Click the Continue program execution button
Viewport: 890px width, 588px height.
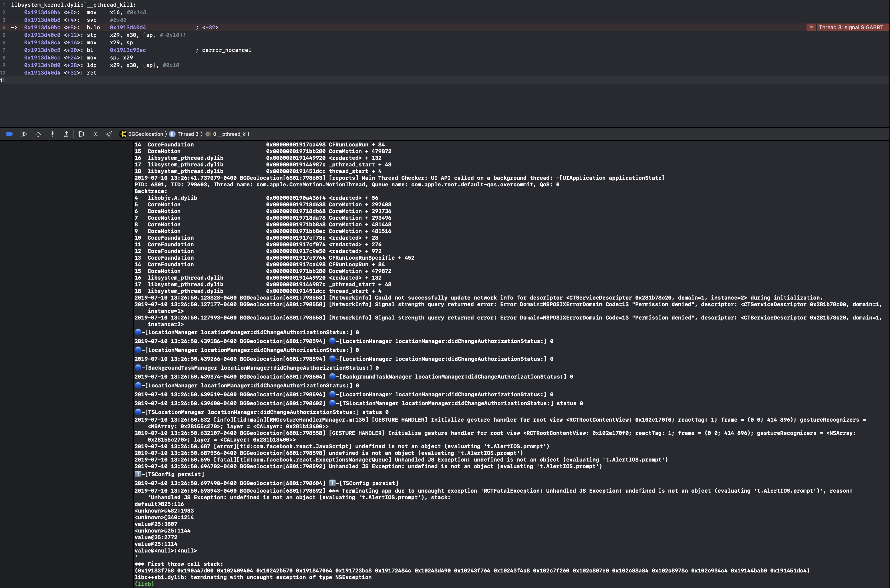coord(24,134)
